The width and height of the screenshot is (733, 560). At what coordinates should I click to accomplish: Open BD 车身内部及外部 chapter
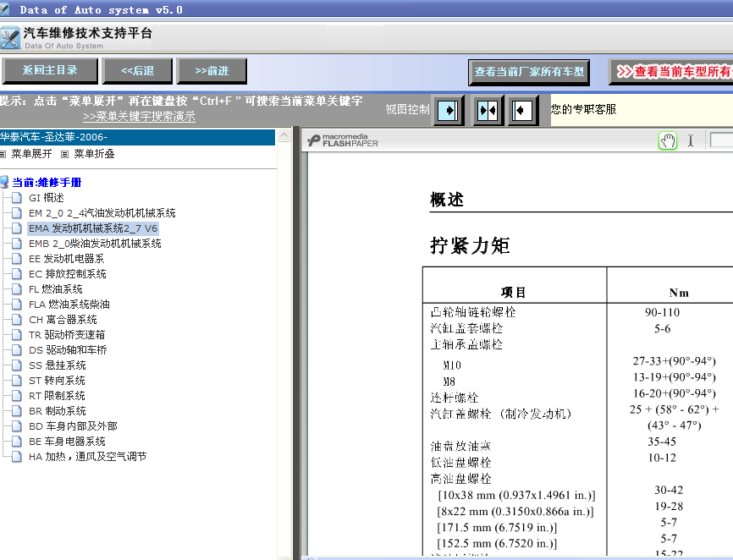(73, 426)
